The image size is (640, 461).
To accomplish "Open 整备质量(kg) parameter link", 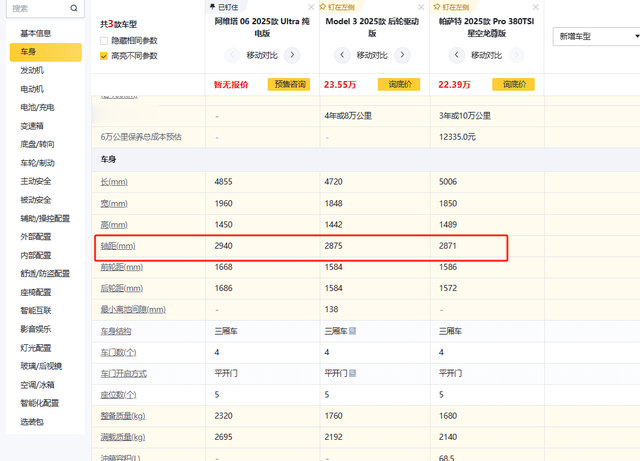I will (123, 416).
